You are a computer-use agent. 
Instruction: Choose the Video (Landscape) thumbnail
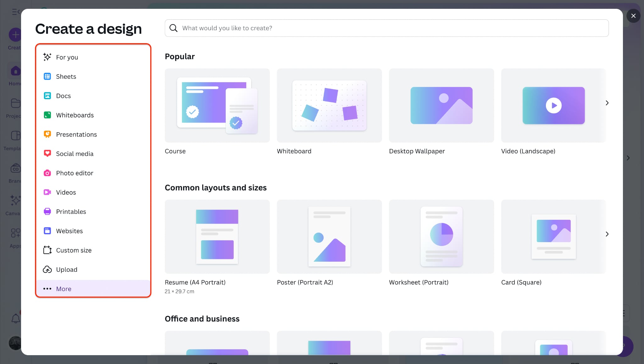553,105
